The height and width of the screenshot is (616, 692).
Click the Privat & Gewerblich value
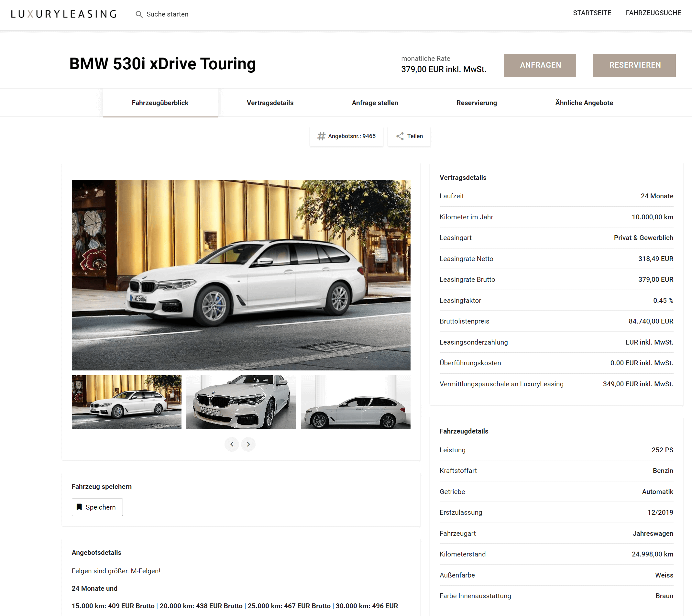643,238
